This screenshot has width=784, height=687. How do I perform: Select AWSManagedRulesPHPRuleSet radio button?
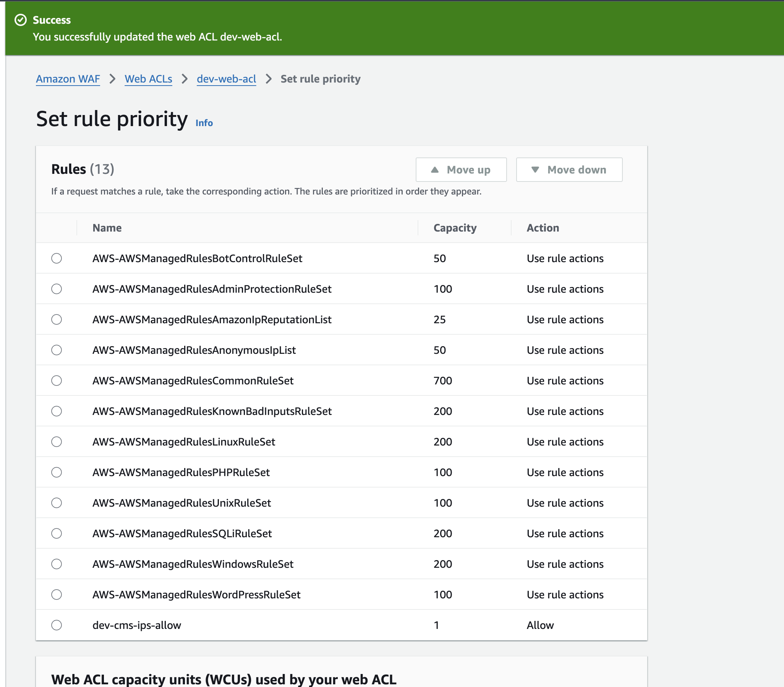coord(57,472)
